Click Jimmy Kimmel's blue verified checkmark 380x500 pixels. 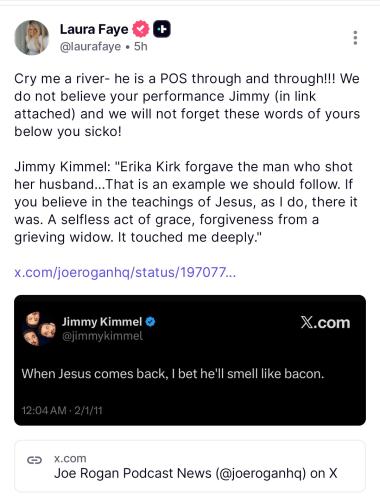[x=151, y=322]
